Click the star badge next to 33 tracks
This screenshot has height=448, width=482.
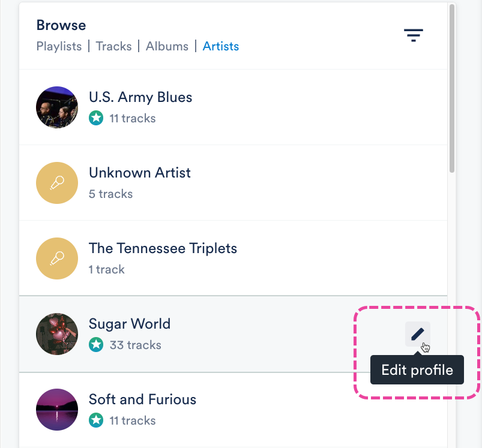pos(96,345)
